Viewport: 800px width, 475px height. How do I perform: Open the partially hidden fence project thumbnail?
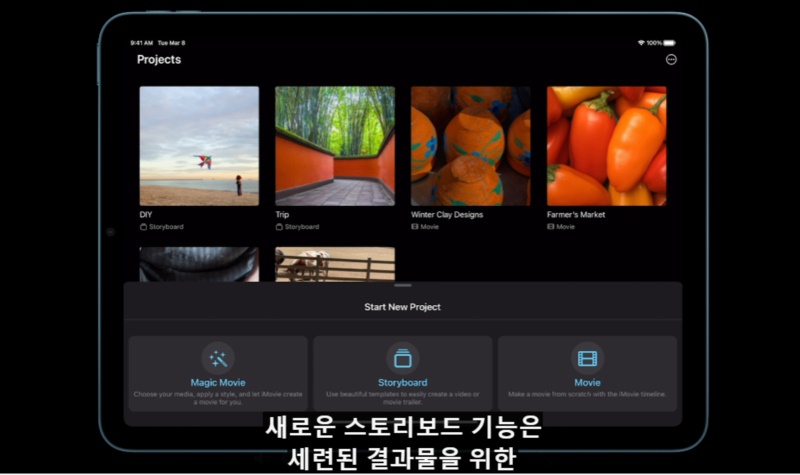pyautogui.click(x=335, y=264)
